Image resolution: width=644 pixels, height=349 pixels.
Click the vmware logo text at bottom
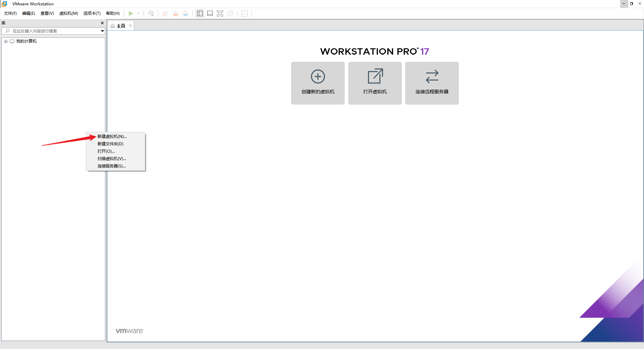(x=129, y=331)
